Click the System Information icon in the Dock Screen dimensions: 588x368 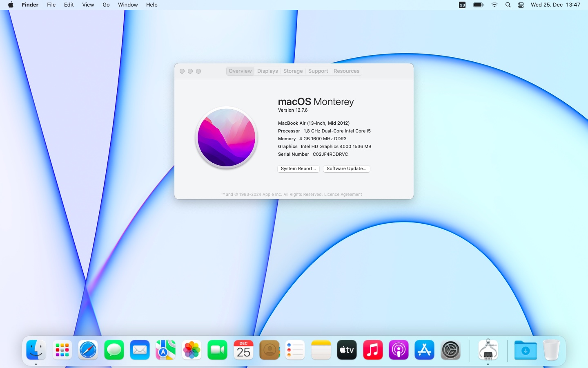tap(488, 350)
